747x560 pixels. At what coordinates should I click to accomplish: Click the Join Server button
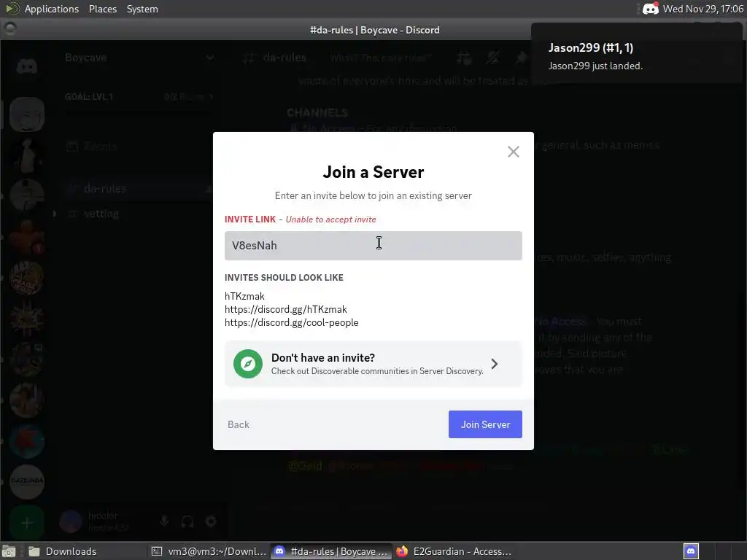(x=485, y=424)
